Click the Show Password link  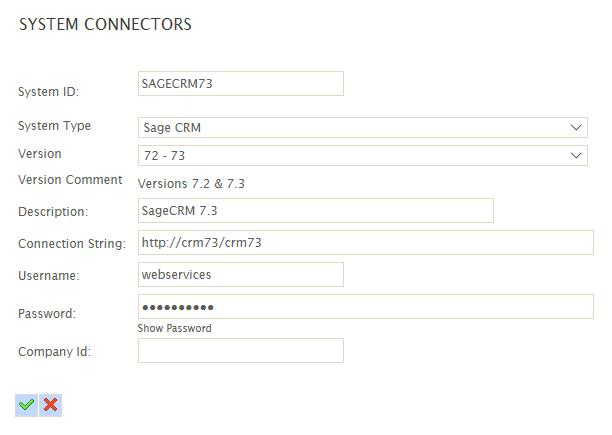pos(174,328)
